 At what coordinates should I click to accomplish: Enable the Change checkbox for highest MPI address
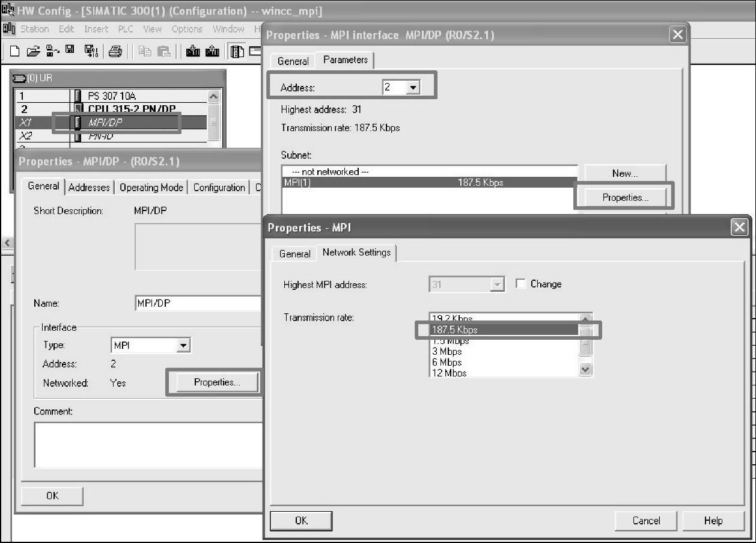pos(520,284)
